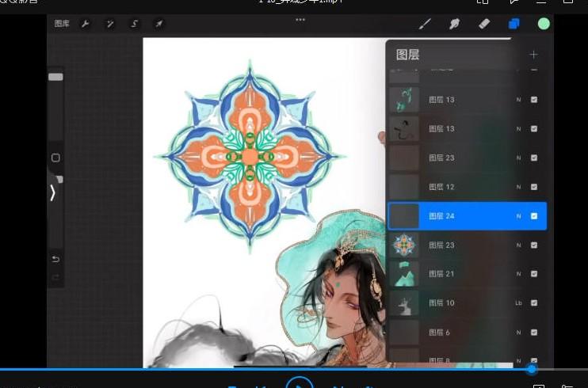
Task: Select layer 图层 6 in the layers list
Action: point(460,332)
